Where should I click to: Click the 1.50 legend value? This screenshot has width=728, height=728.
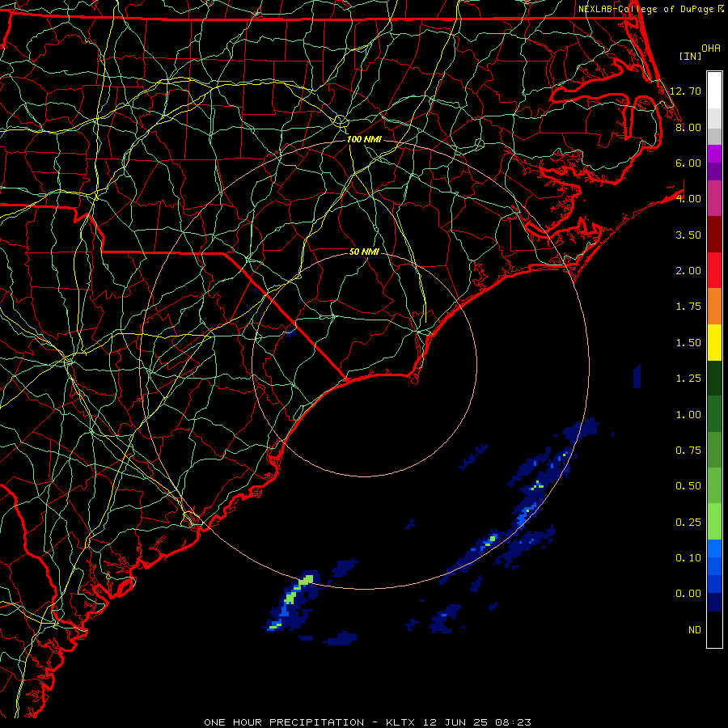tap(688, 343)
